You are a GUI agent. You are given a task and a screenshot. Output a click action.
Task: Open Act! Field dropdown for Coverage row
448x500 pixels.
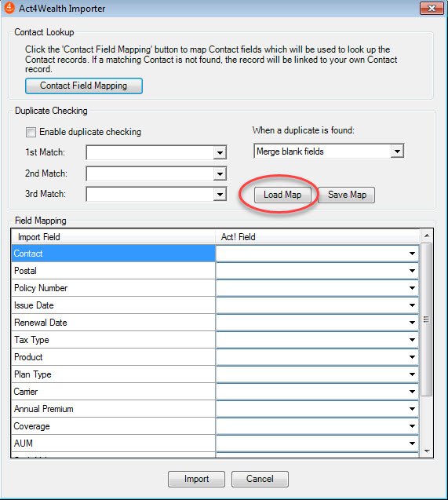(x=412, y=426)
